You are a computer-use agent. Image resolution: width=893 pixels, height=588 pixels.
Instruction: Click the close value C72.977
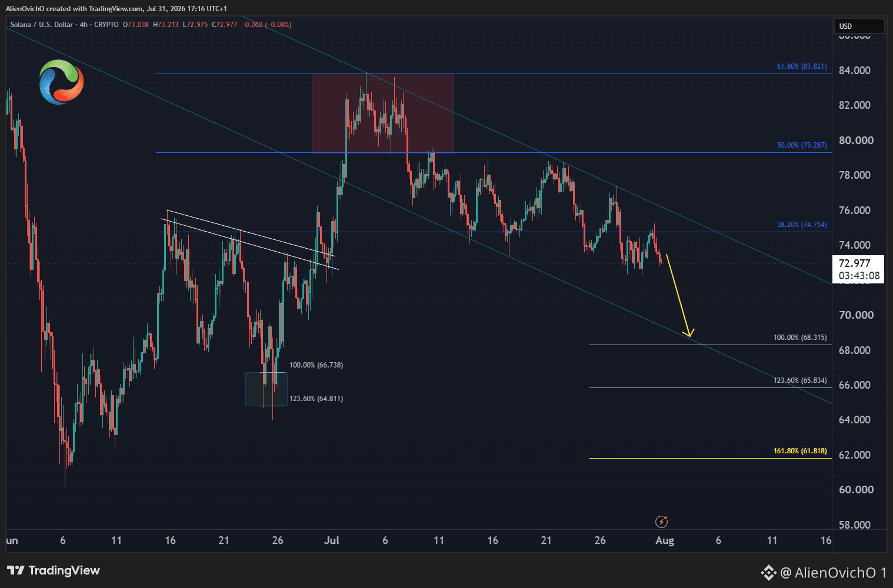click(x=224, y=25)
